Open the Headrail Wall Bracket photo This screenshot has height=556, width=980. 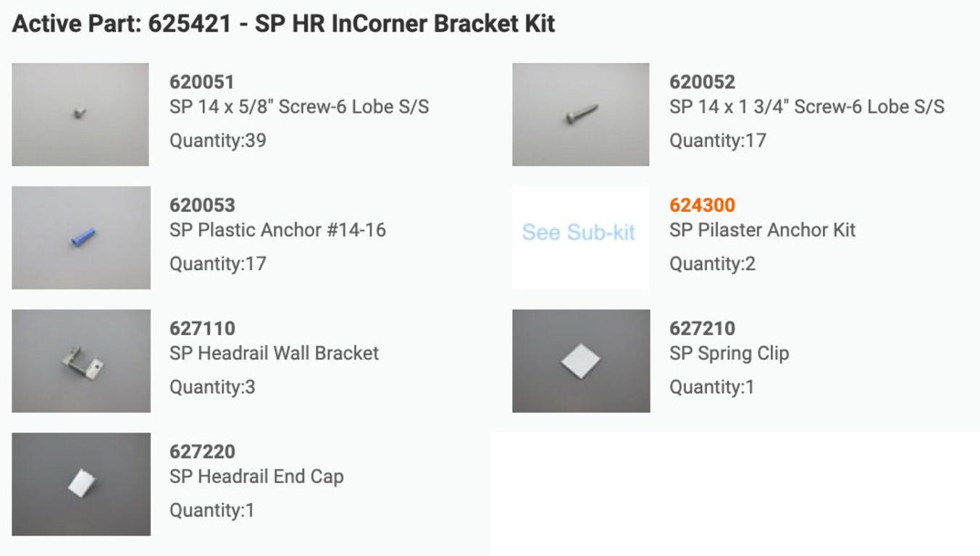(81, 361)
